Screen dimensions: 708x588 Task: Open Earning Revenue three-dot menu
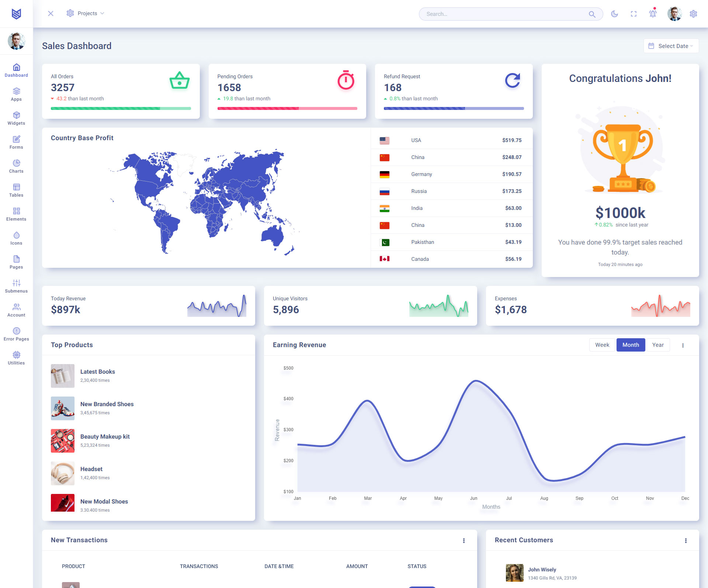[683, 345]
